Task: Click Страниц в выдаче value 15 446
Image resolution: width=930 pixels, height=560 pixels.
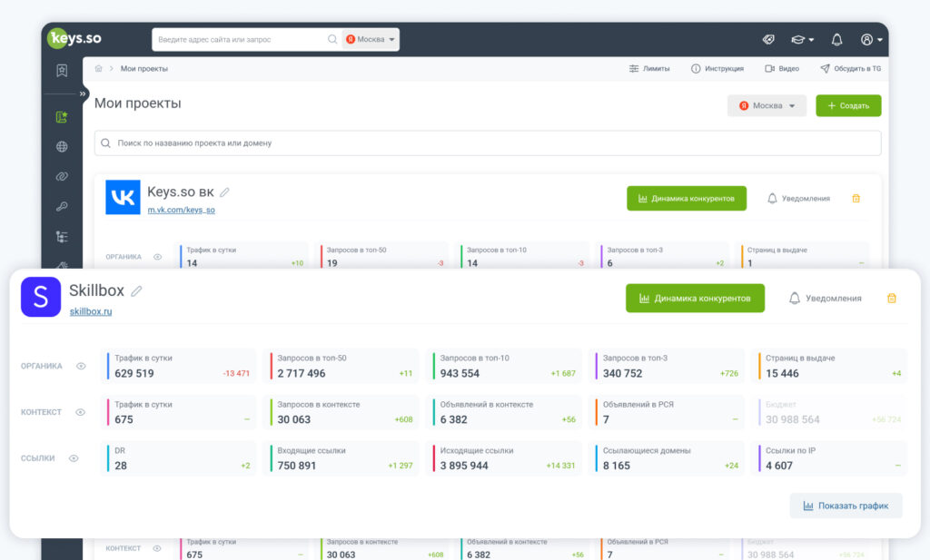Action: click(782, 373)
